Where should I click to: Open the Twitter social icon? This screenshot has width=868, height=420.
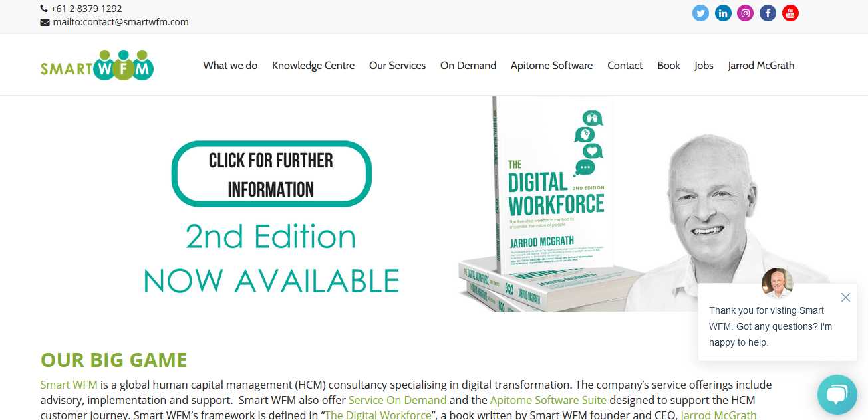(x=700, y=13)
